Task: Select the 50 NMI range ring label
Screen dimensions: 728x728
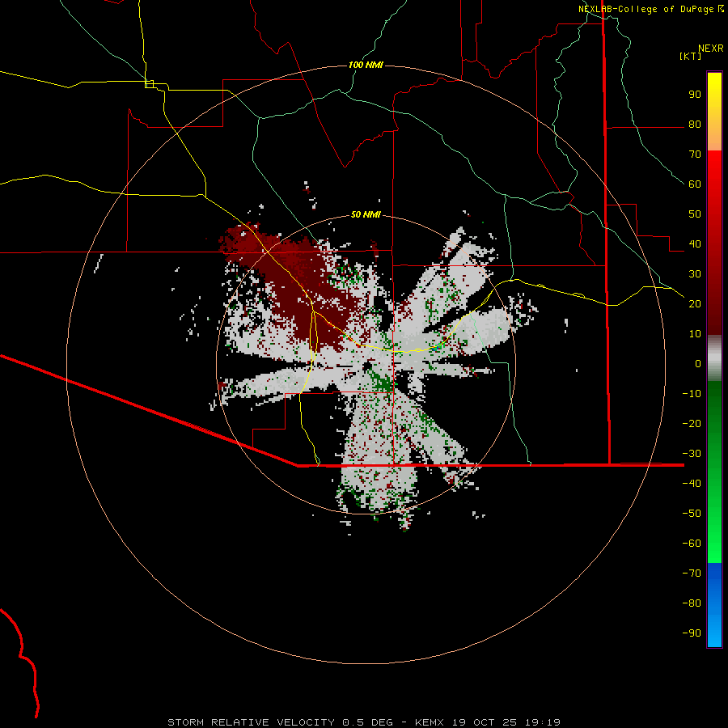Action: (x=366, y=214)
